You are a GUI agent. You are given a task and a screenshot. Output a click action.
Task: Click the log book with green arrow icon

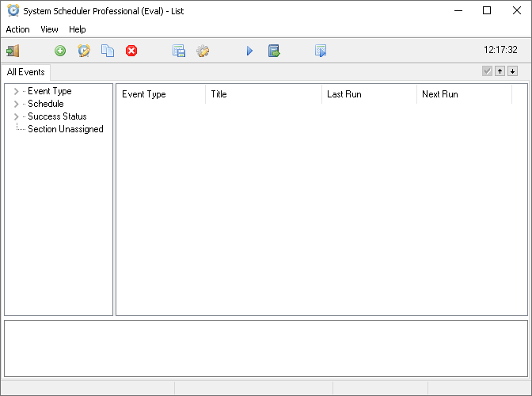click(x=274, y=51)
